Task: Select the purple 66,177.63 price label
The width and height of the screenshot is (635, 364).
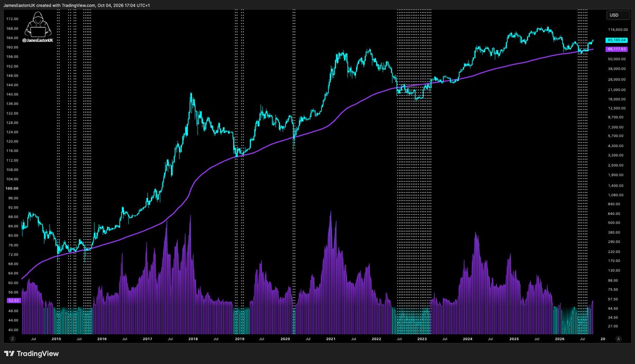Action: [x=617, y=49]
